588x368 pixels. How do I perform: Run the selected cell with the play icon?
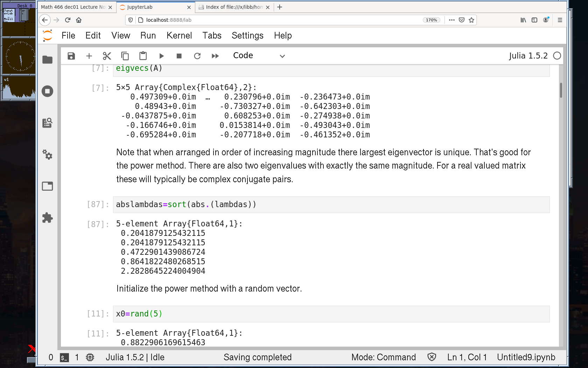click(161, 56)
